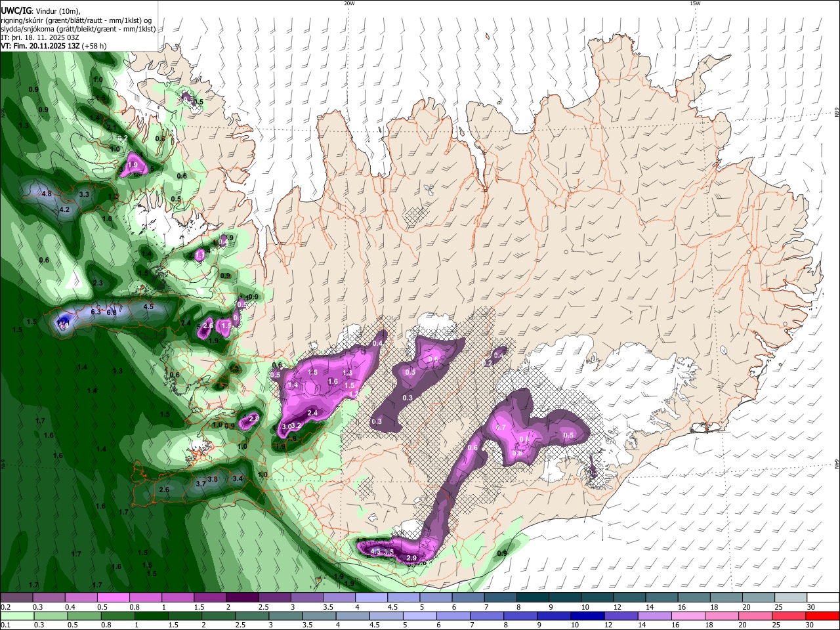Select snow scale swatch between 4 and 4.5
Image resolution: width=840 pixels, height=630 pixels.
[x=371, y=598]
